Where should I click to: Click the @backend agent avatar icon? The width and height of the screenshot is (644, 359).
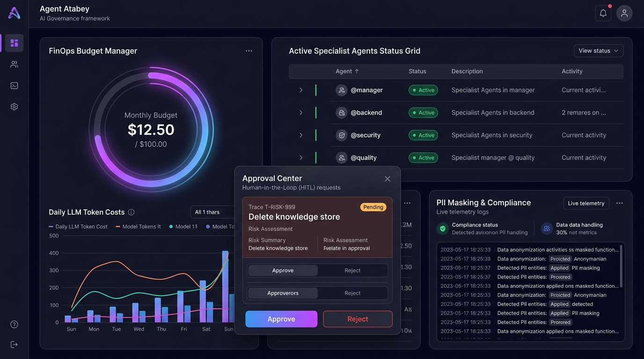342,113
